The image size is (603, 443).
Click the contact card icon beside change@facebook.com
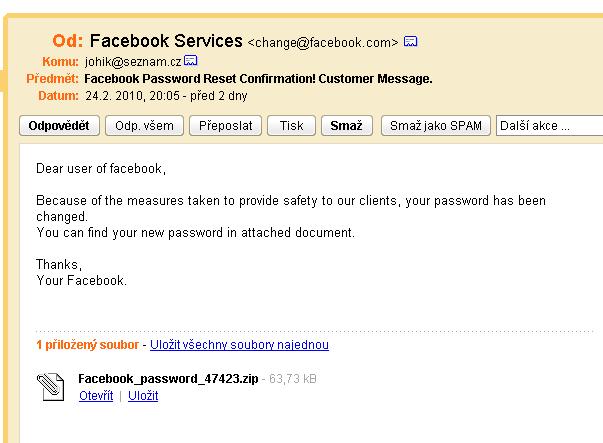tap(410, 42)
